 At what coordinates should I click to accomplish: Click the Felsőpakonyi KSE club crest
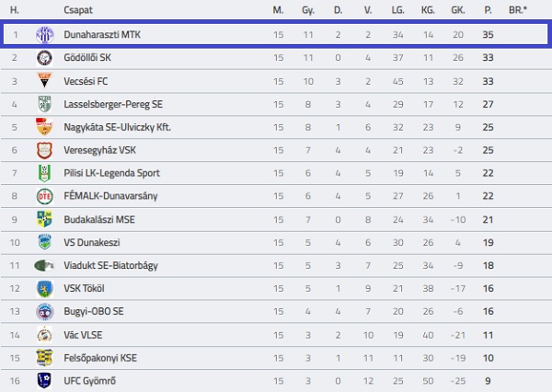(x=44, y=357)
